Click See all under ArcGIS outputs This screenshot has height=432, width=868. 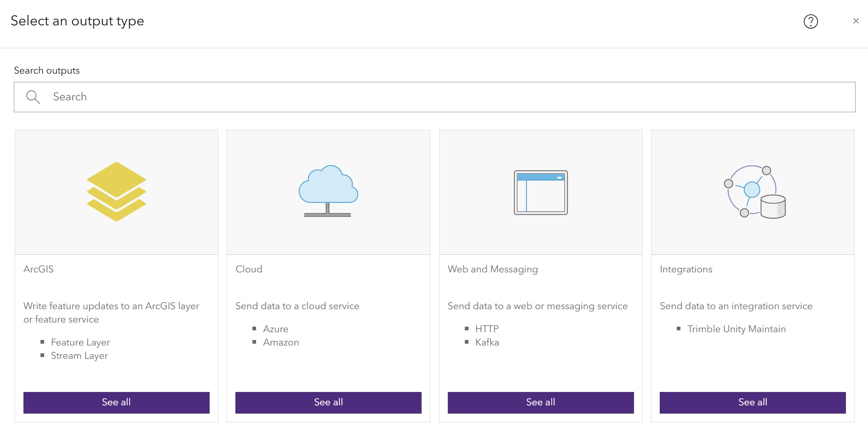click(116, 402)
